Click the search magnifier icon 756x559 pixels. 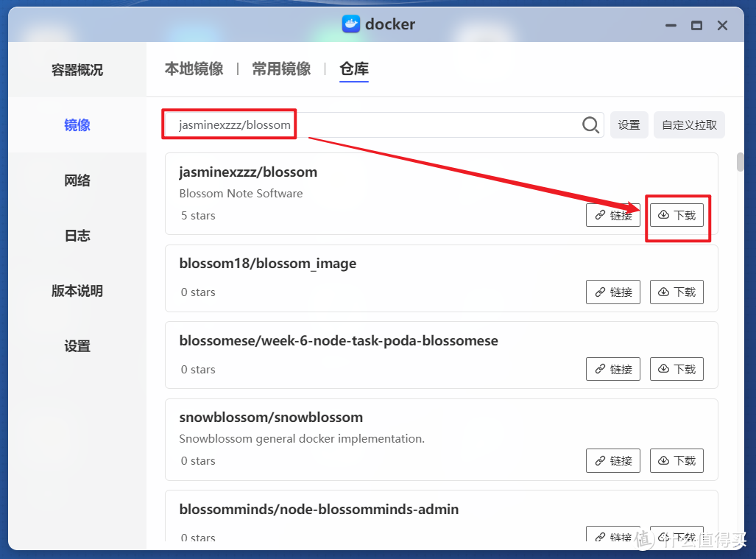coord(590,124)
